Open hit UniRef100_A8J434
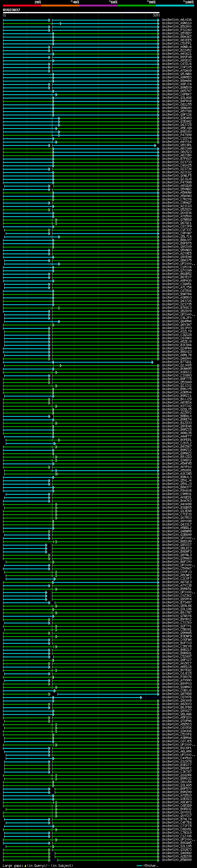 coord(177,20)
